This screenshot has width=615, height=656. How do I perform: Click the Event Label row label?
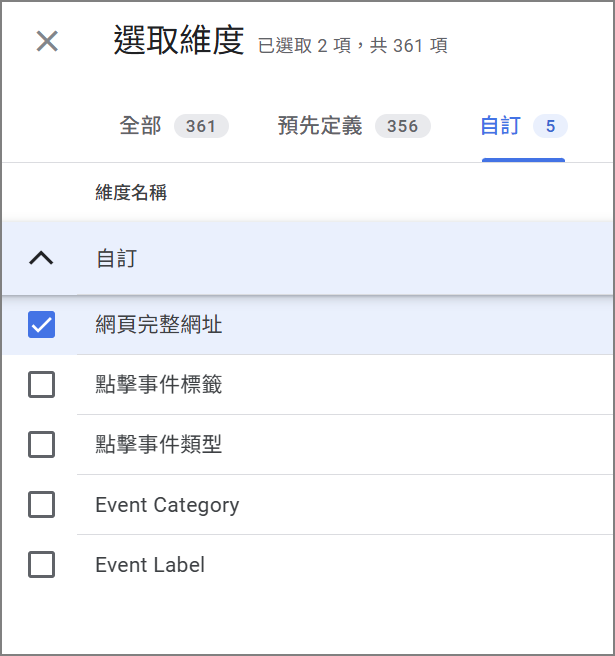[150, 565]
